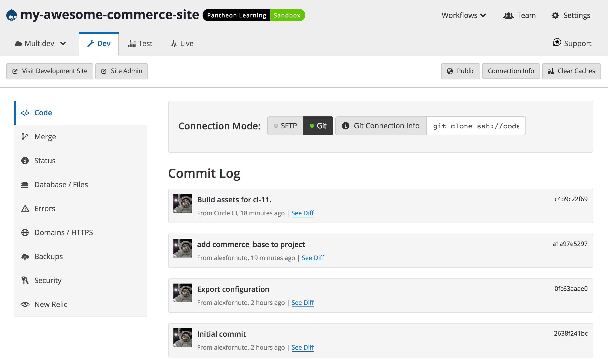Toggle the Public site access button
608x364 pixels.
460,71
